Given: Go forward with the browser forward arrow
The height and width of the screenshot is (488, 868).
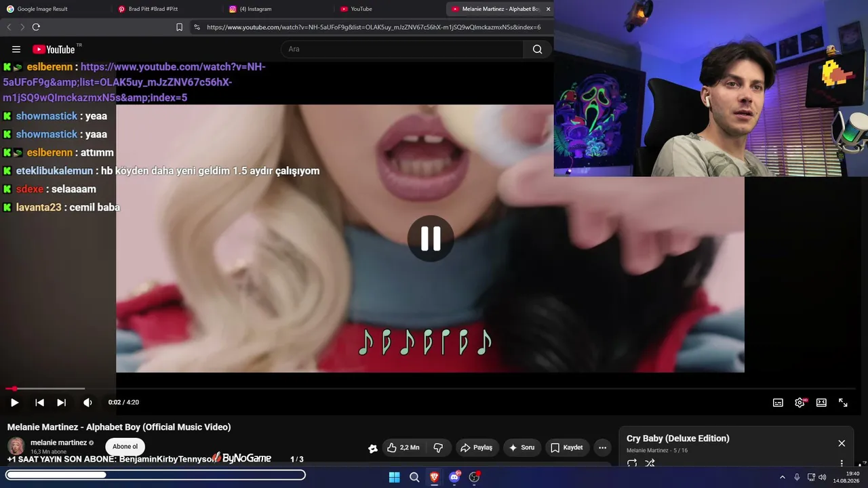Looking at the screenshot, I should [22, 27].
